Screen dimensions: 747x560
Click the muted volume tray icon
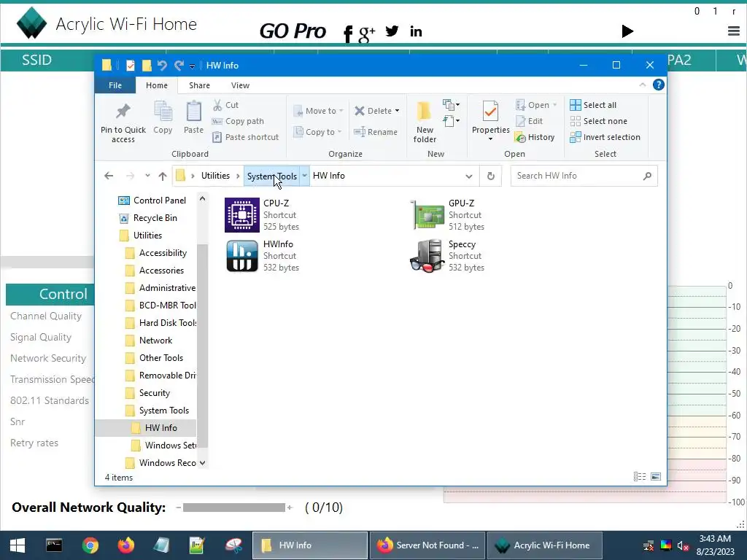point(683,545)
